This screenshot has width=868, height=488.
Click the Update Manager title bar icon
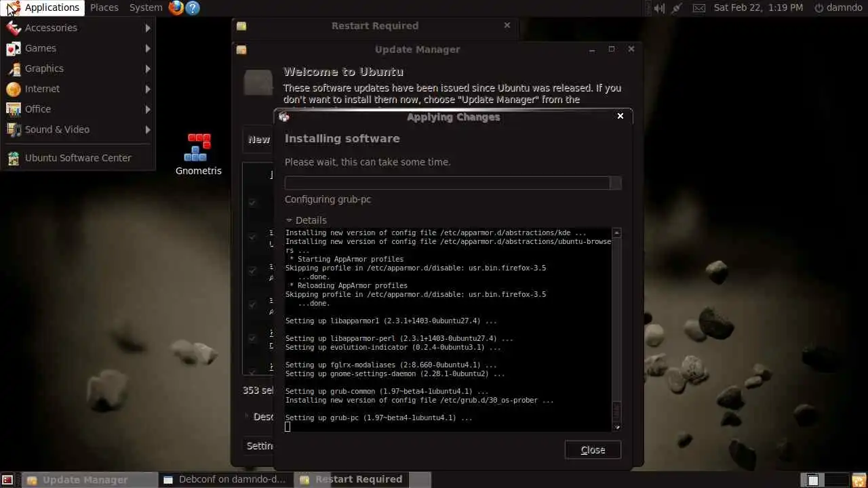coord(241,49)
